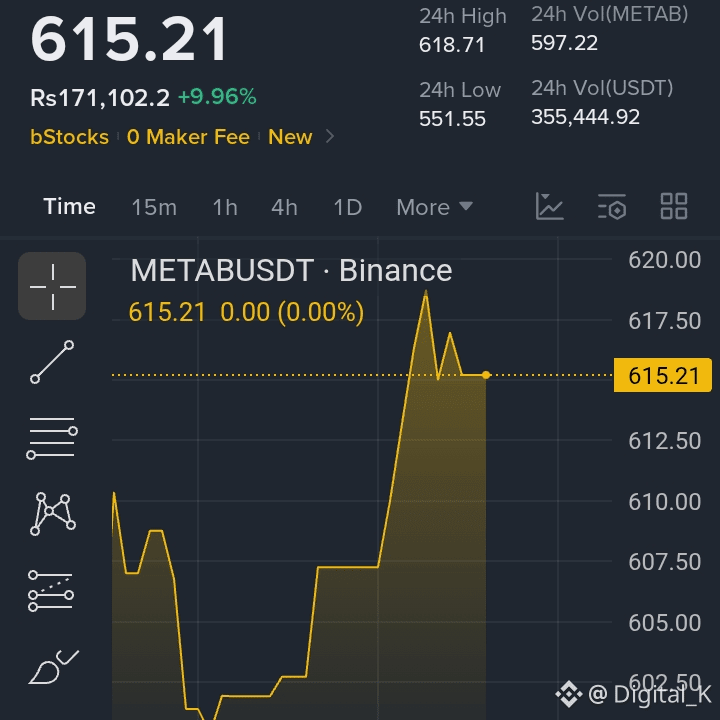Tap the yellow last-price dot on chart
Screen dimensions: 720x720
tap(486, 375)
